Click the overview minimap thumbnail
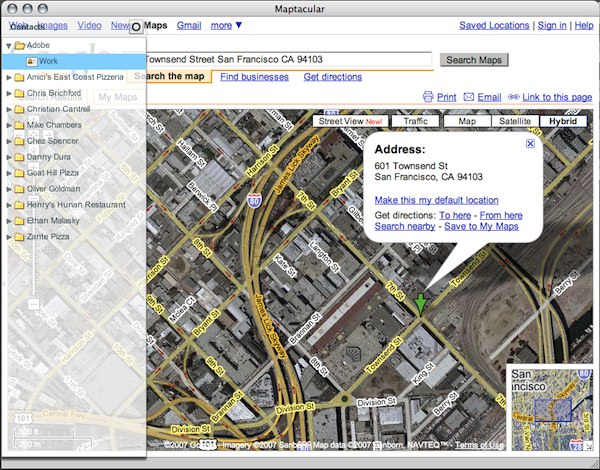 tap(551, 408)
